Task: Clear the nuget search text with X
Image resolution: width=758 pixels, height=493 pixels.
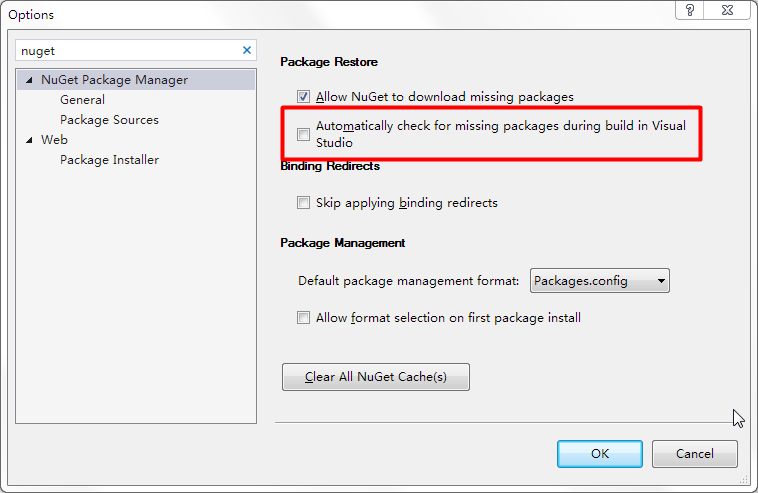Action: (247, 50)
